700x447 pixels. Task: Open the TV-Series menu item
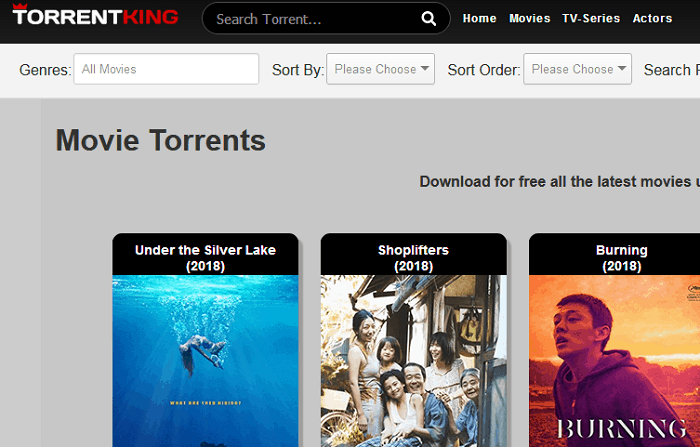tap(591, 18)
